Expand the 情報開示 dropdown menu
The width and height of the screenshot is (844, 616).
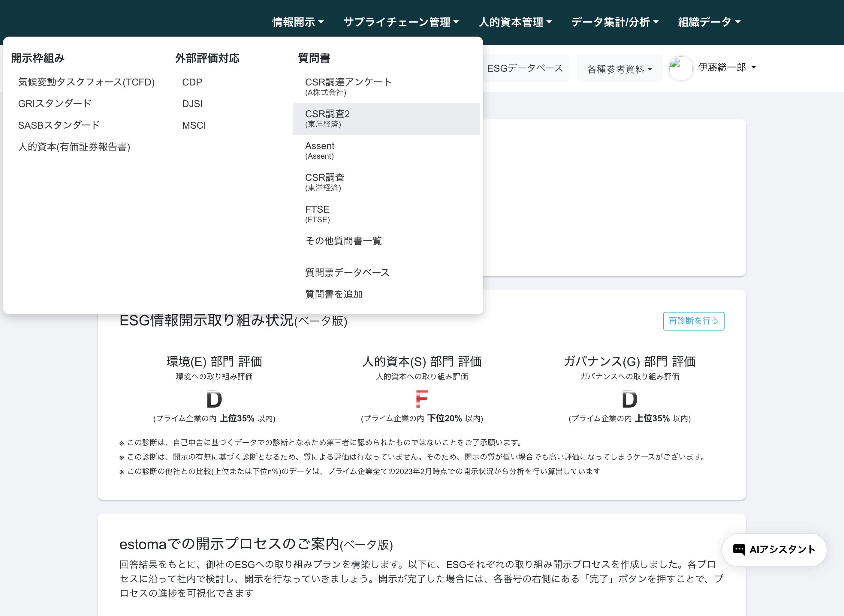(x=297, y=22)
